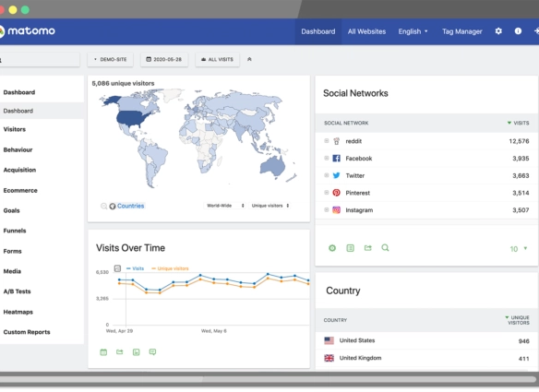
Task: Open Forms section in sidebar
Action: [12, 251]
